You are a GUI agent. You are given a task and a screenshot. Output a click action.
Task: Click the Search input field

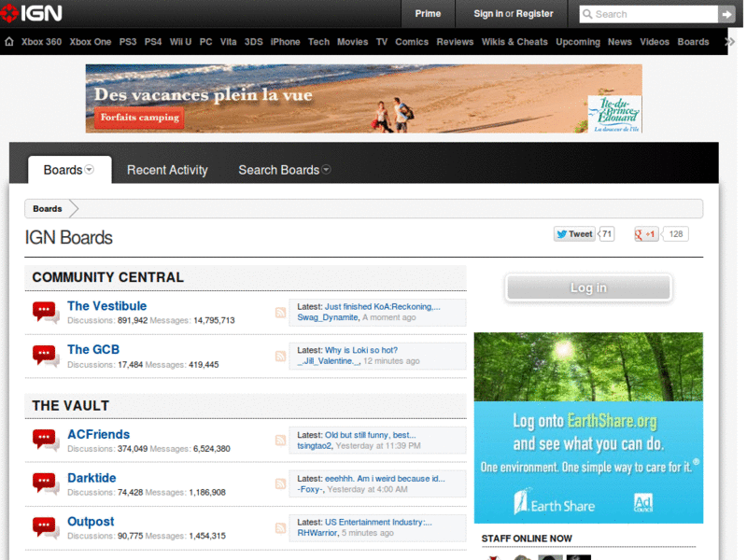pos(649,14)
